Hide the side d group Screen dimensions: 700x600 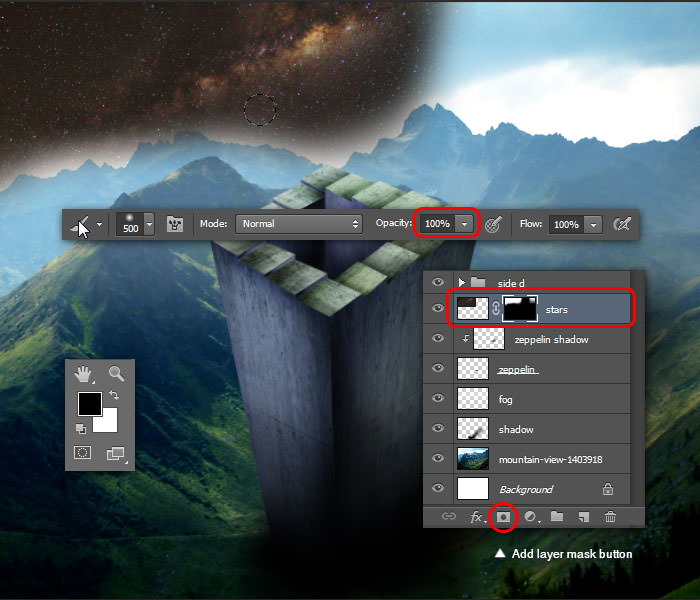point(438,282)
